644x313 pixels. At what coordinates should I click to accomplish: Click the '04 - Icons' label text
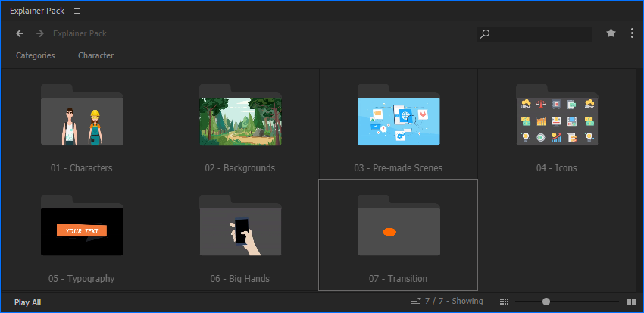tap(557, 168)
